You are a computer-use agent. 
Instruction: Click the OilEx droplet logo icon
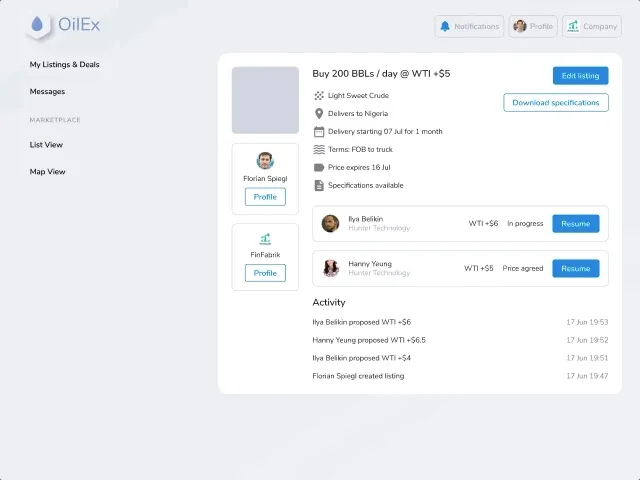37,24
